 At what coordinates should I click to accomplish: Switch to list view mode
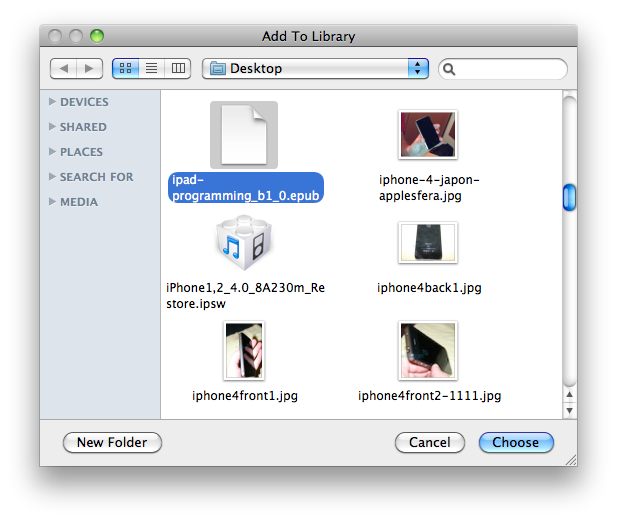pyautogui.click(x=152, y=68)
